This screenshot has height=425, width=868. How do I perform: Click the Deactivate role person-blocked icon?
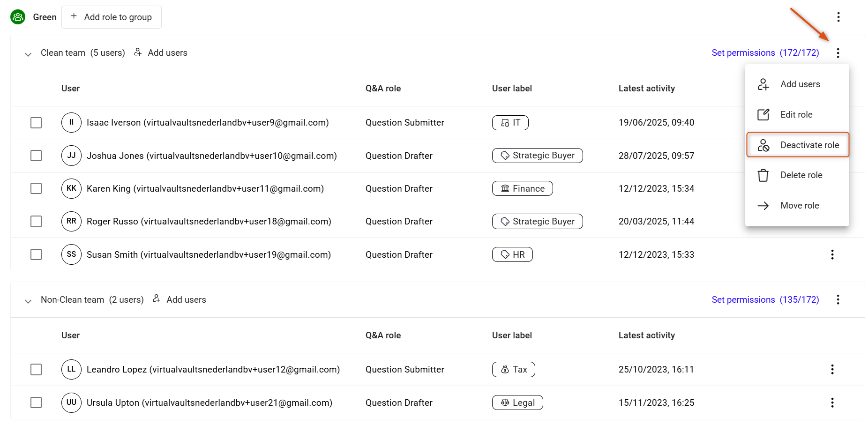[763, 145]
